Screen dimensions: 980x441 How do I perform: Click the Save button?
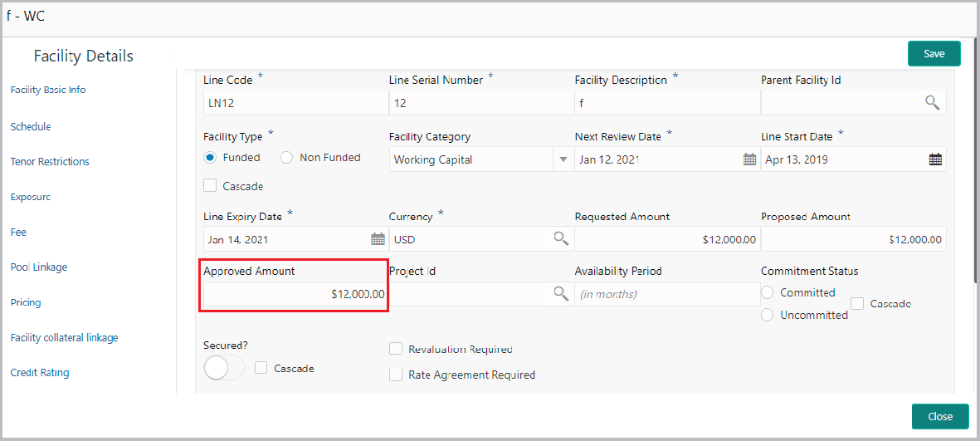pyautogui.click(x=934, y=53)
